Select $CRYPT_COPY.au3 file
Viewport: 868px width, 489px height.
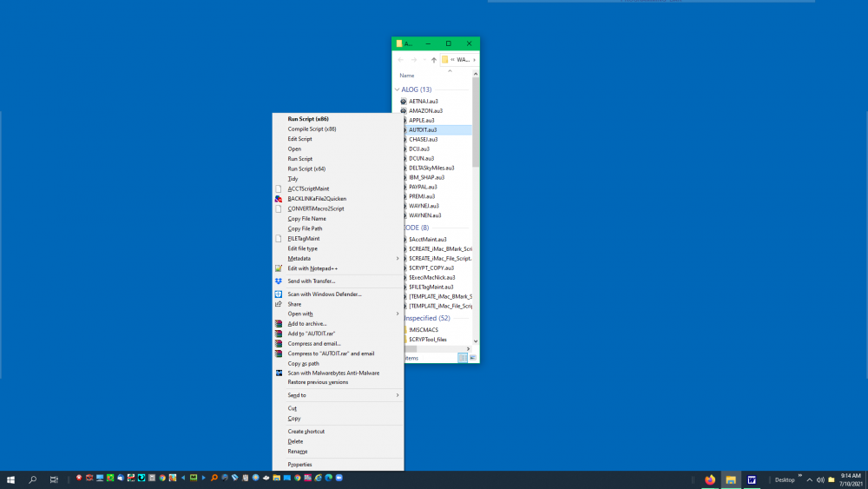431,268
